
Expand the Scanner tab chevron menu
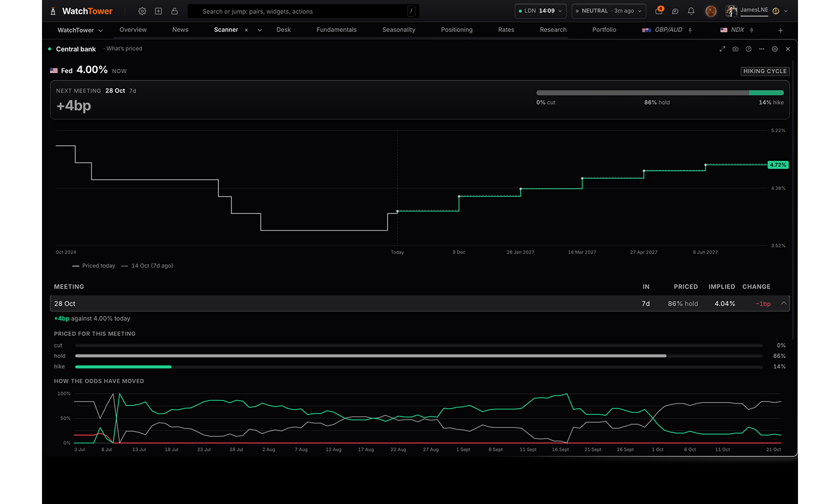pyautogui.click(x=260, y=30)
